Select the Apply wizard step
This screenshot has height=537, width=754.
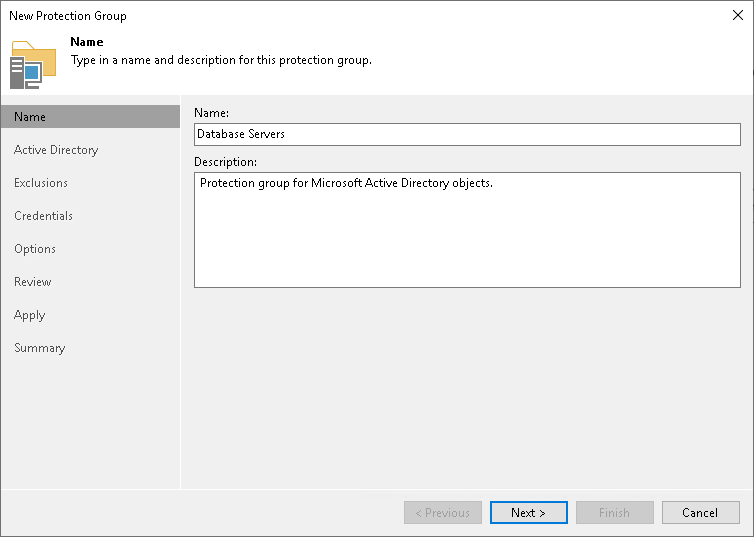(x=30, y=315)
